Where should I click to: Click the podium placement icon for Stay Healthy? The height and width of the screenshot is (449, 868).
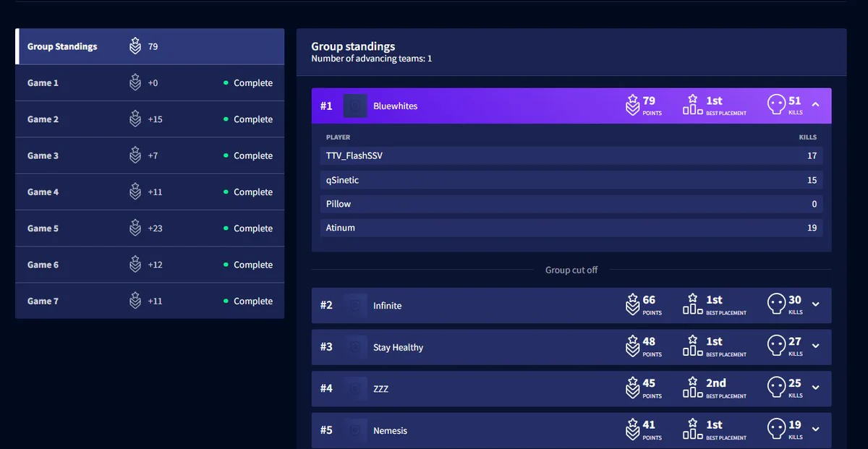(693, 346)
